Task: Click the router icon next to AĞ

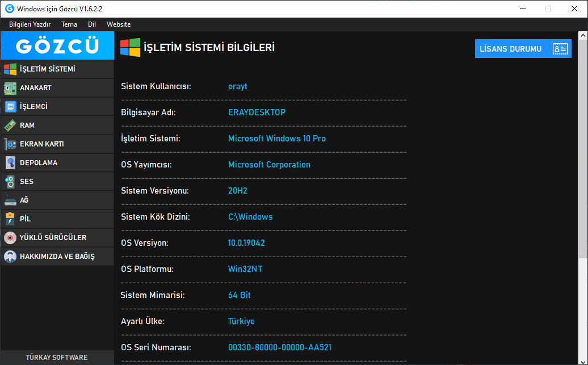Action: [x=10, y=200]
